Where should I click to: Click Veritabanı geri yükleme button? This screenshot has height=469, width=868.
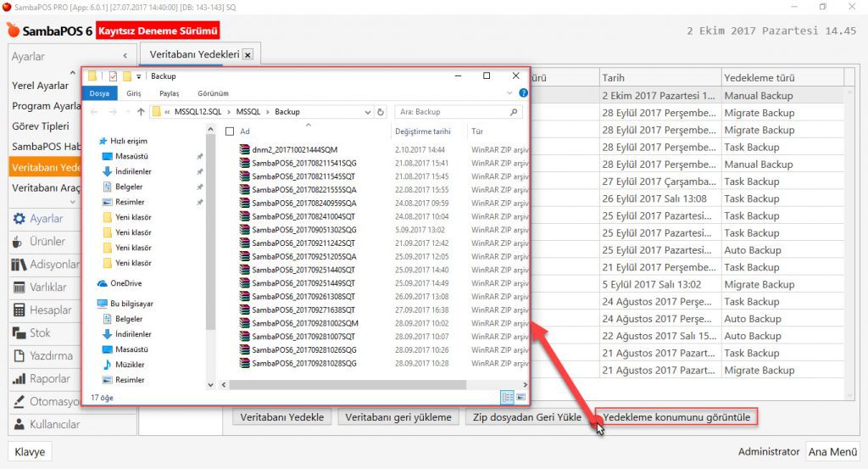[x=398, y=417]
